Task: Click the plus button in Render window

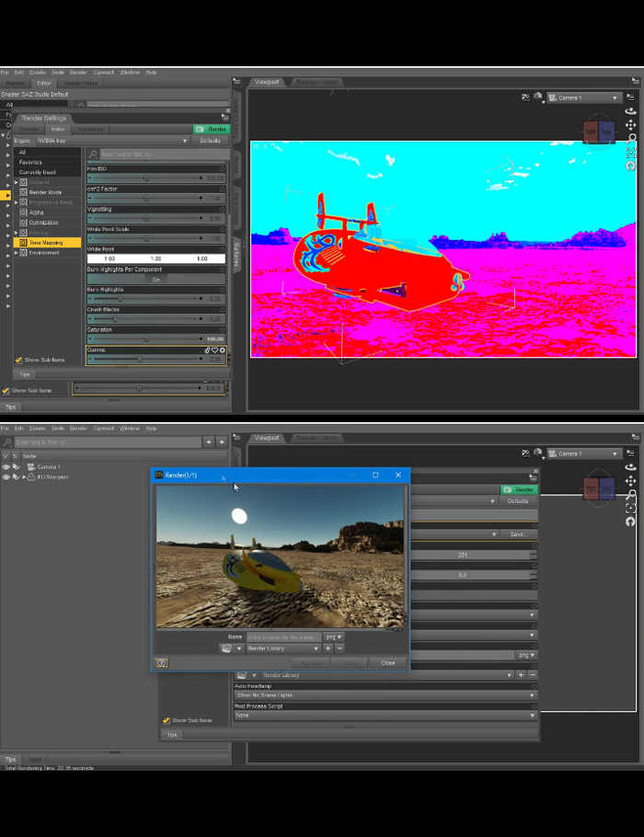Action: pos(328,648)
